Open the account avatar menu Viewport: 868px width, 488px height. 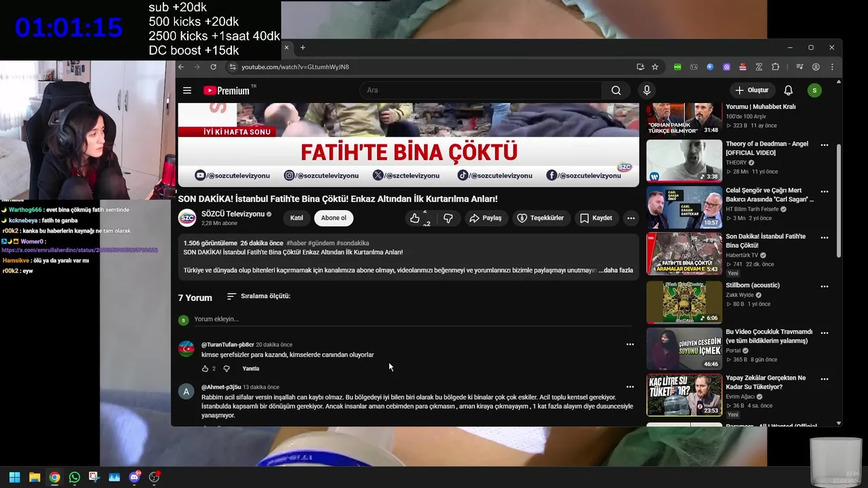coord(814,90)
